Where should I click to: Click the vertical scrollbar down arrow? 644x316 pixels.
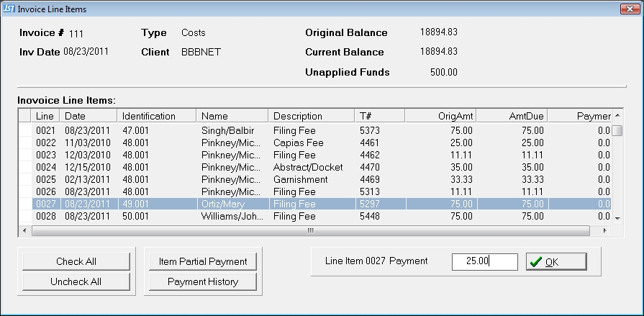tap(617, 217)
